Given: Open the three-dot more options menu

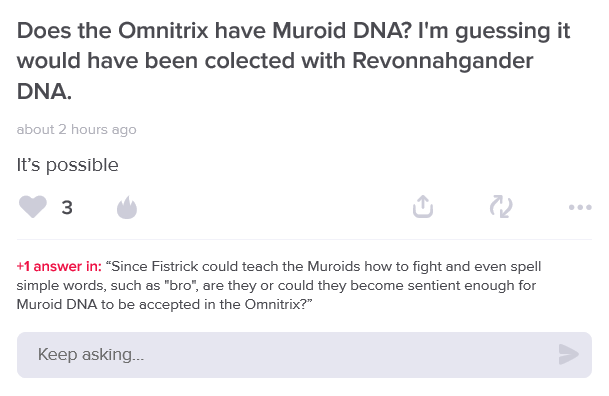Looking at the screenshot, I should click(x=580, y=207).
